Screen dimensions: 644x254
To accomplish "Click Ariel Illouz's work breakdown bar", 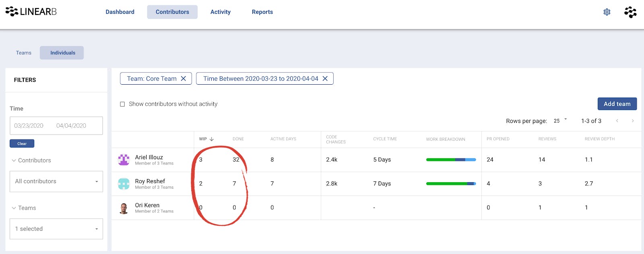I will (451, 160).
